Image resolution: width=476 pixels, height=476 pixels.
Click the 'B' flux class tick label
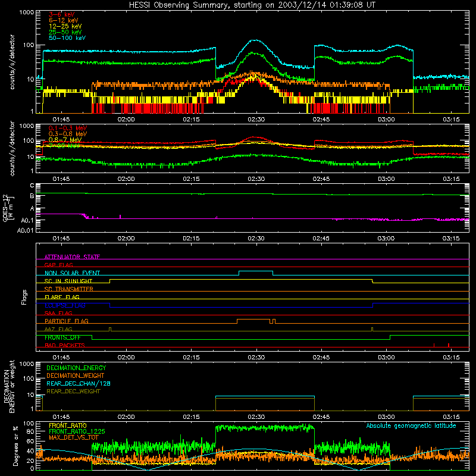32,196
